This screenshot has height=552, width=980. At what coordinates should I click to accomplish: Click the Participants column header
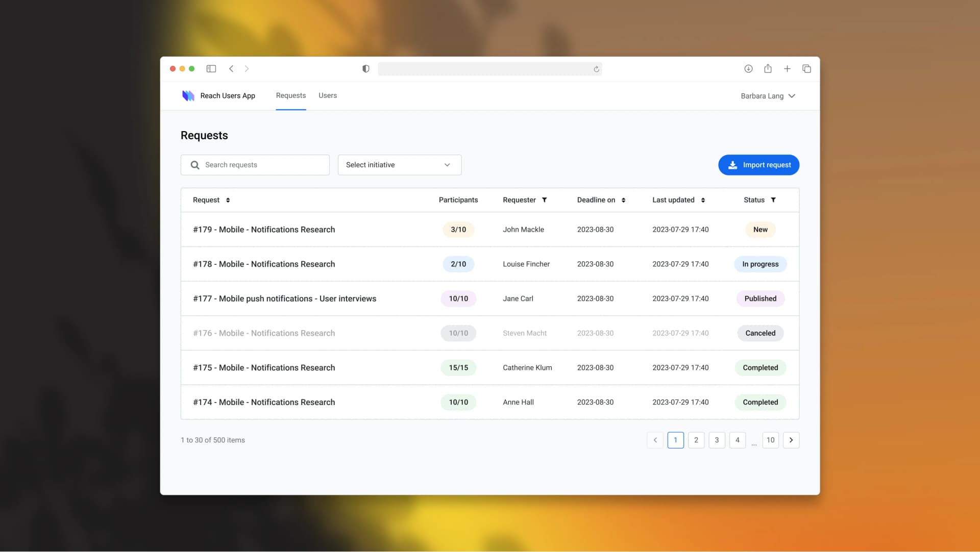pyautogui.click(x=458, y=200)
